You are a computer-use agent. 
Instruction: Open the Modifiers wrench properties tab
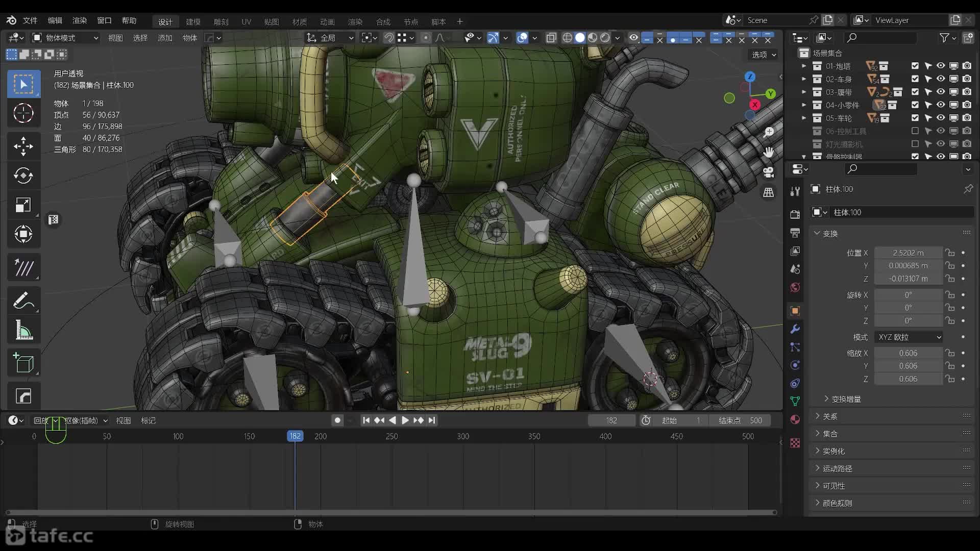pos(795,329)
